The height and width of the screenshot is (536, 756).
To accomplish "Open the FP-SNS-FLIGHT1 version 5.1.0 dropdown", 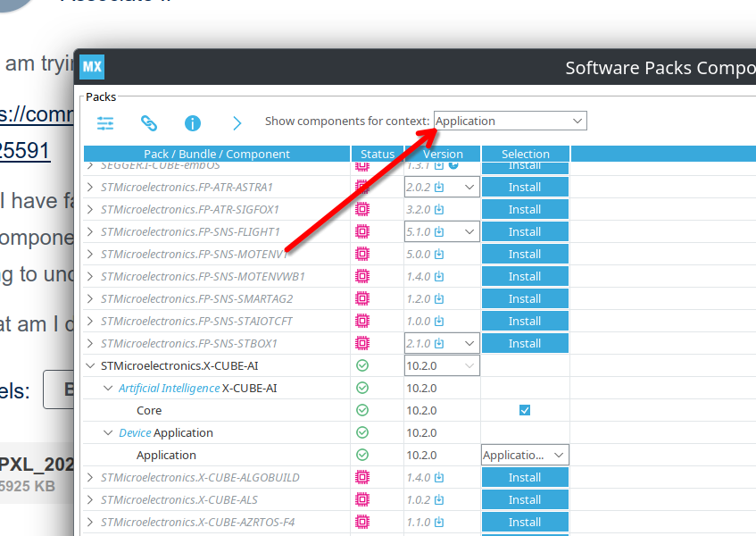I will coord(442,231).
